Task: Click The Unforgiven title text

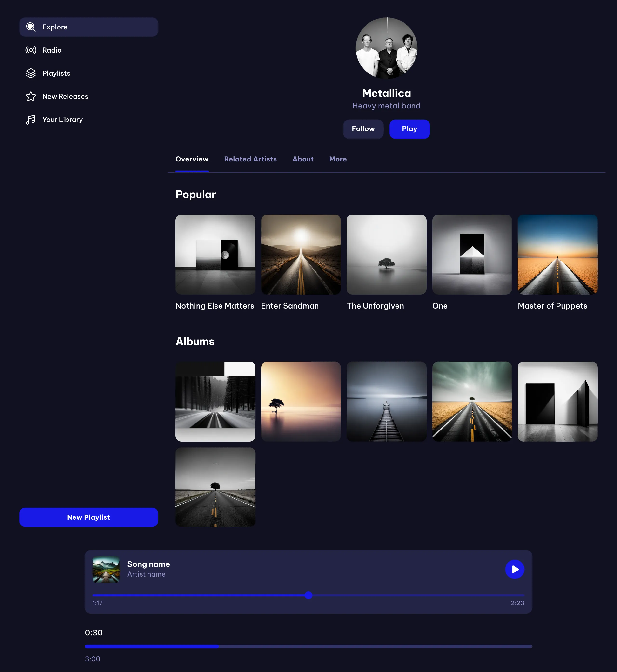Action: point(375,306)
